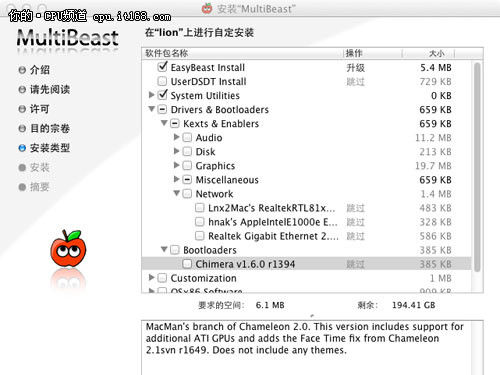Viewport: 500px width, 375px height.
Task: Tick Realtek Gigabit Ethernet checkbox
Action: (x=200, y=236)
